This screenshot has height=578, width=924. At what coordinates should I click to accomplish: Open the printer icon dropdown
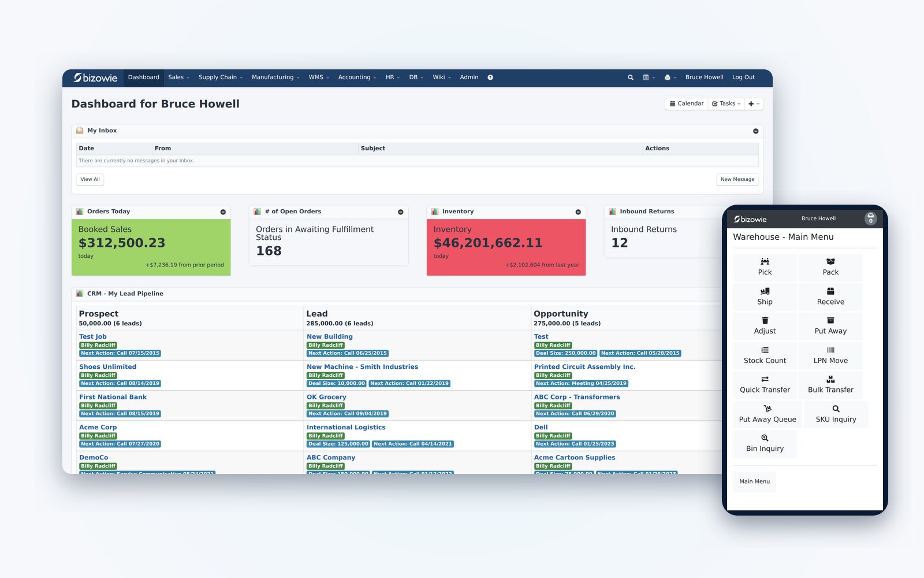(670, 77)
